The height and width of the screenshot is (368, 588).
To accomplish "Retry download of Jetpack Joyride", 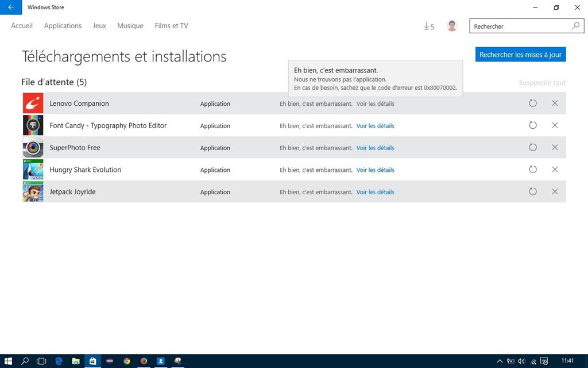I will tap(532, 192).
